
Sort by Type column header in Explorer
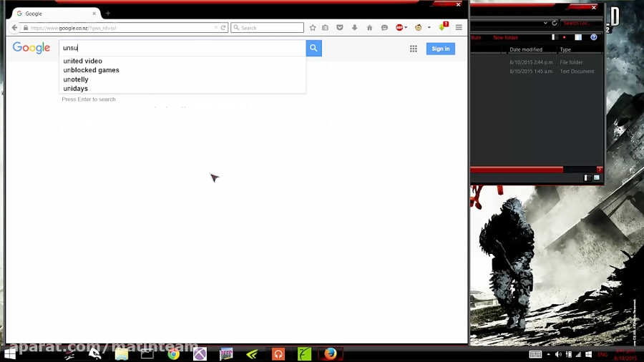[x=565, y=49]
